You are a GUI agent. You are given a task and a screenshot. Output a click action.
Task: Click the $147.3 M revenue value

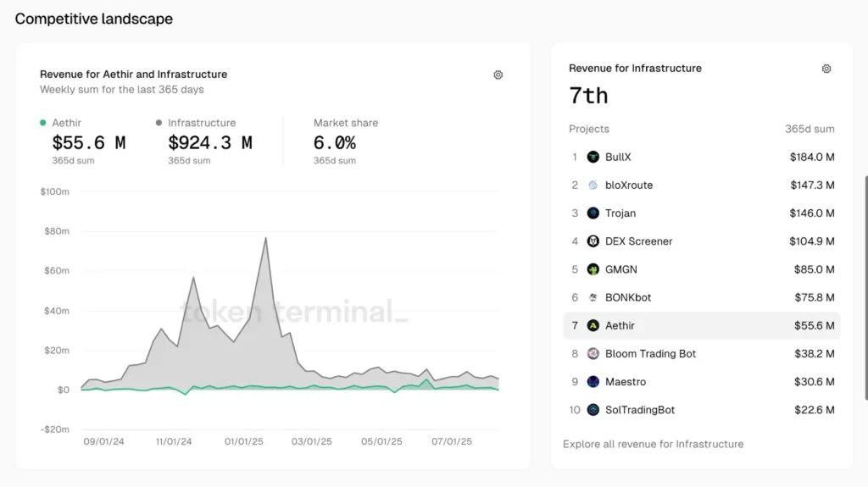pyautogui.click(x=812, y=185)
